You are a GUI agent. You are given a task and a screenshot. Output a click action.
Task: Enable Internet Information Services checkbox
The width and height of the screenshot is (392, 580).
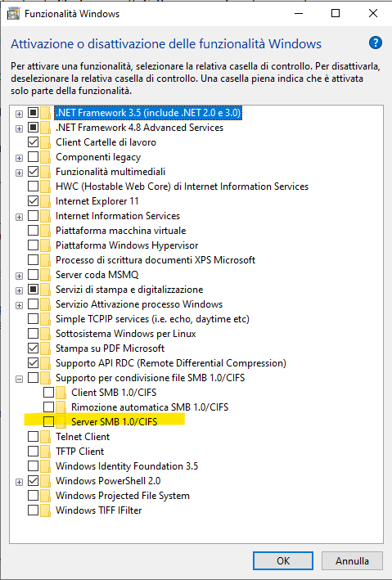click(34, 216)
